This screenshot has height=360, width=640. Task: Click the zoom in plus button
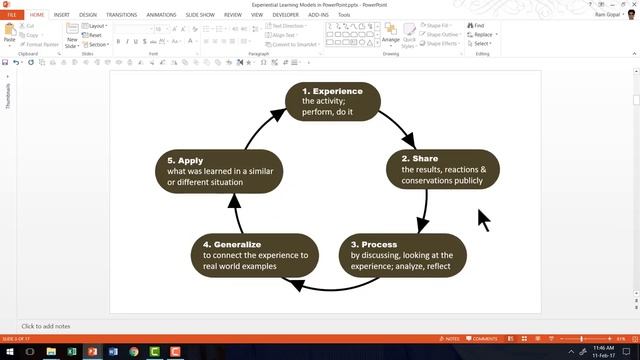coord(609,339)
